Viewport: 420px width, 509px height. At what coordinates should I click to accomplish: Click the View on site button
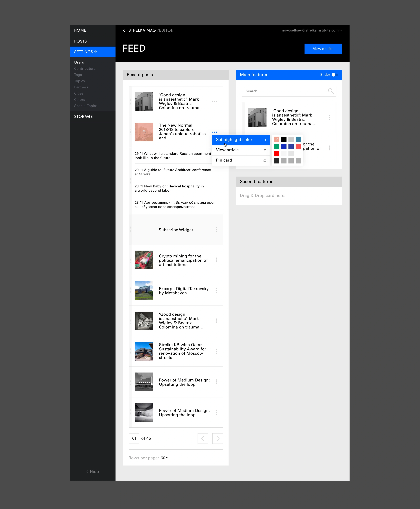[x=323, y=49]
